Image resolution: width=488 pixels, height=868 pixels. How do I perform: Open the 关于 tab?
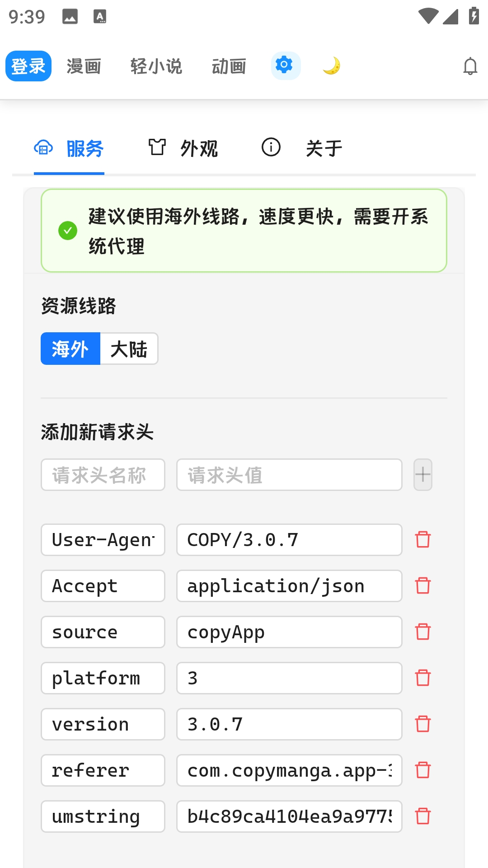(302, 148)
